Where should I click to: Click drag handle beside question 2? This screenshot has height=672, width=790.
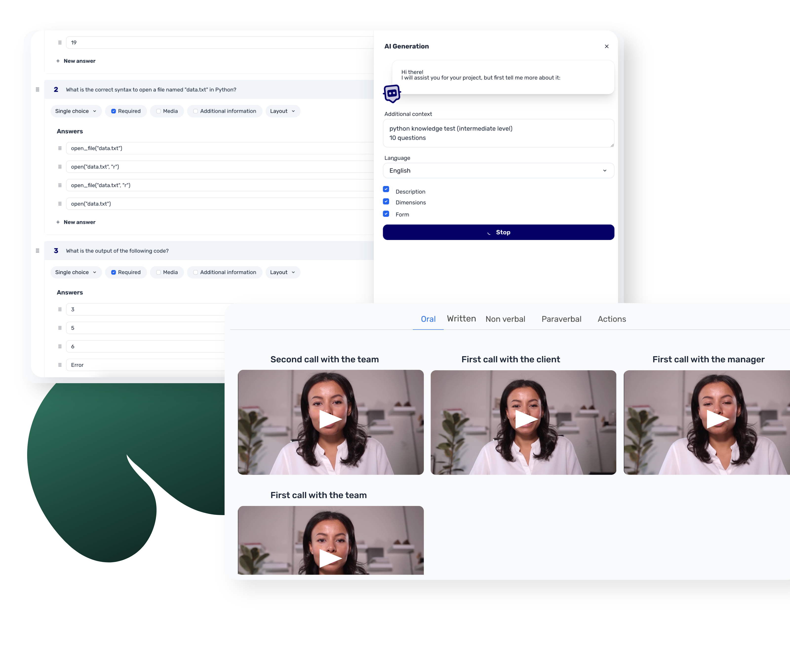coord(37,90)
